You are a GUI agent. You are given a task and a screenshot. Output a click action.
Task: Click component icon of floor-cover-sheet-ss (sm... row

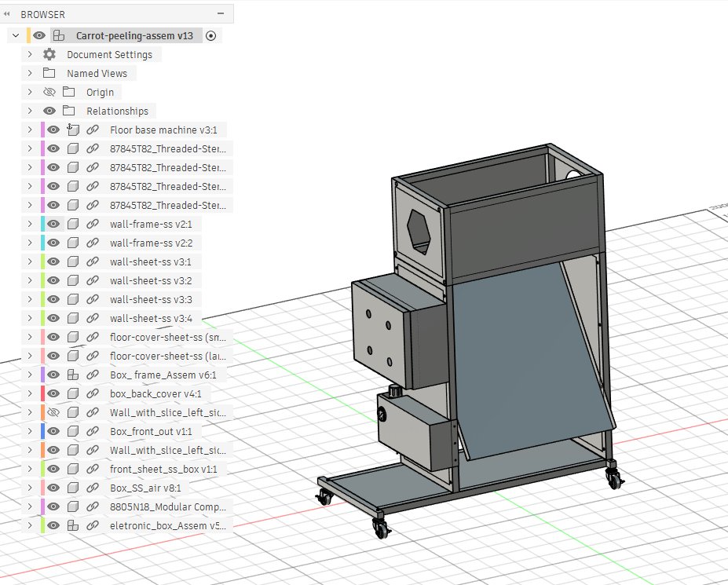tap(73, 337)
